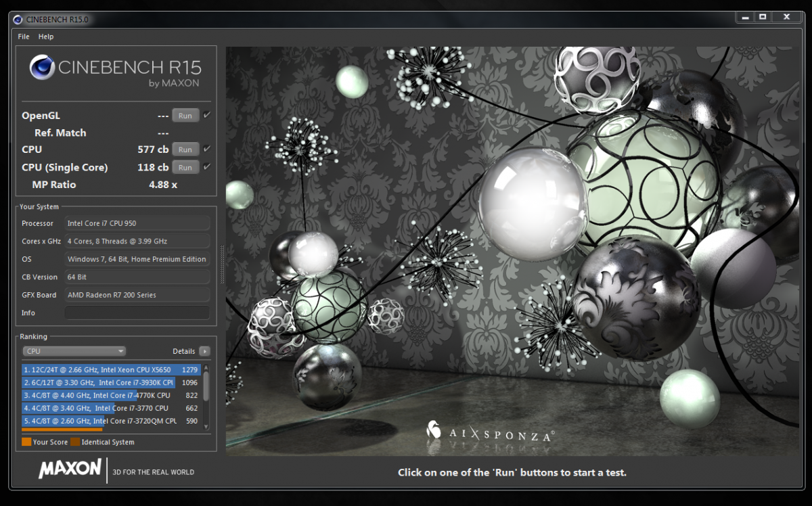Click the Your Score orange swatch
The height and width of the screenshot is (506, 812).
tap(26, 442)
